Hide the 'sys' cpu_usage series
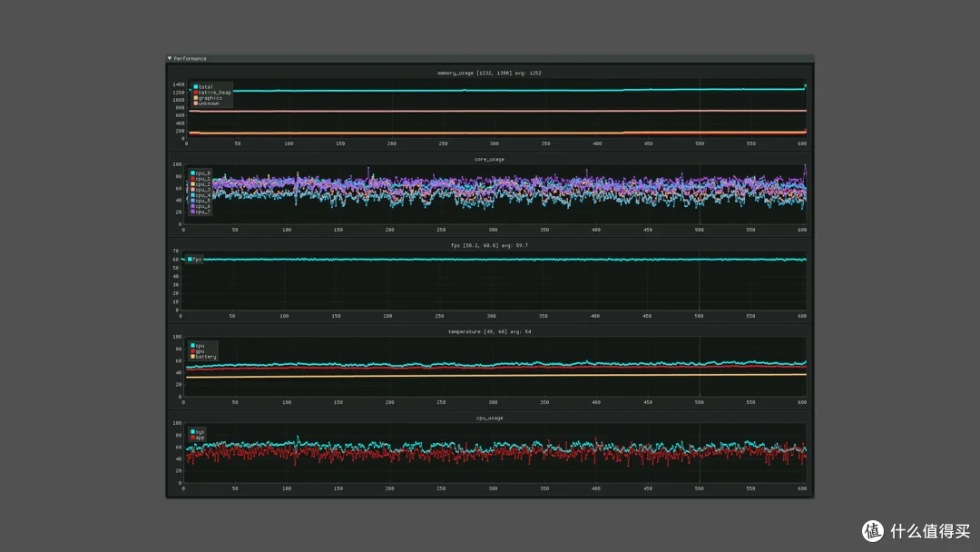 point(198,432)
